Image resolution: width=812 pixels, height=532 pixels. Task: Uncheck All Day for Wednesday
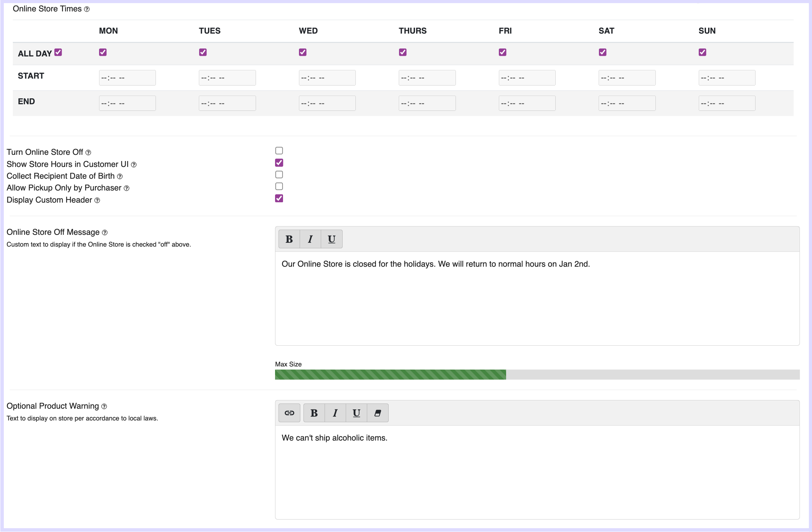pos(302,52)
